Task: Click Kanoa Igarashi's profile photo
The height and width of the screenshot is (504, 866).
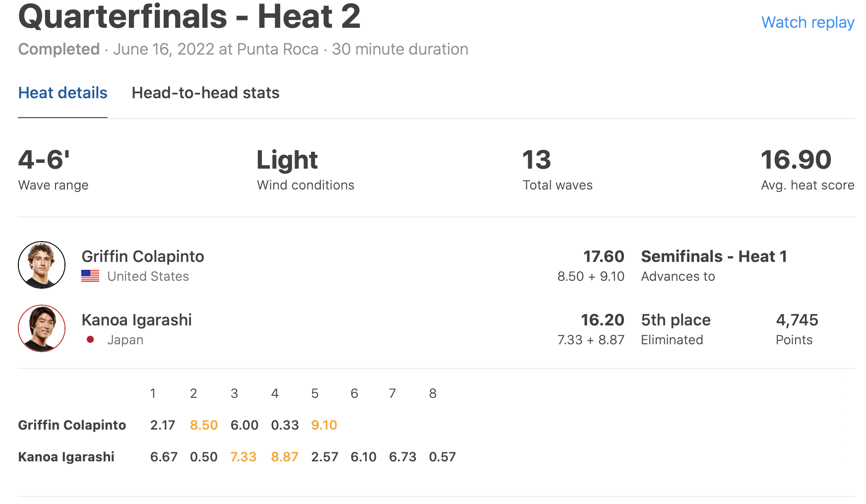Action: pyautogui.click(x=42, y=328)
